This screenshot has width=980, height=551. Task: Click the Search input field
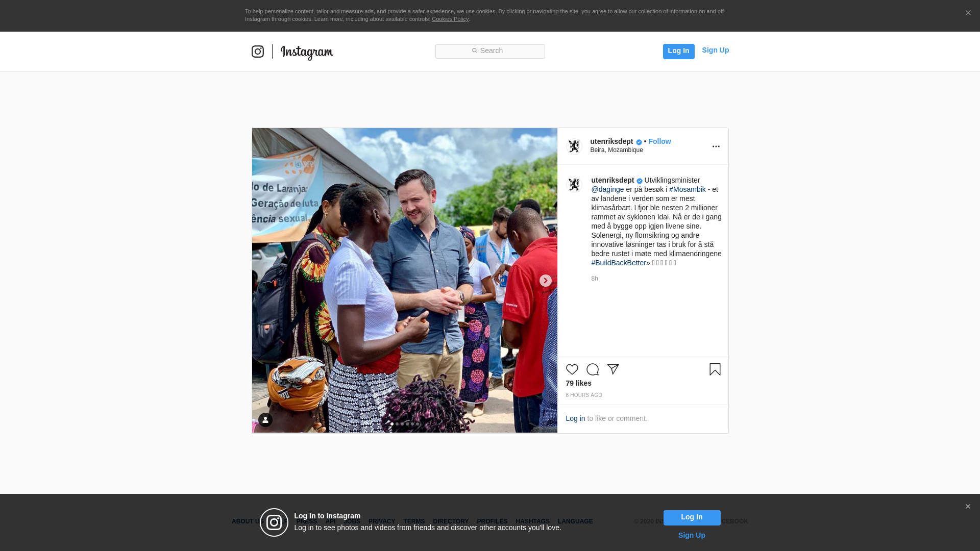[490, 51]
